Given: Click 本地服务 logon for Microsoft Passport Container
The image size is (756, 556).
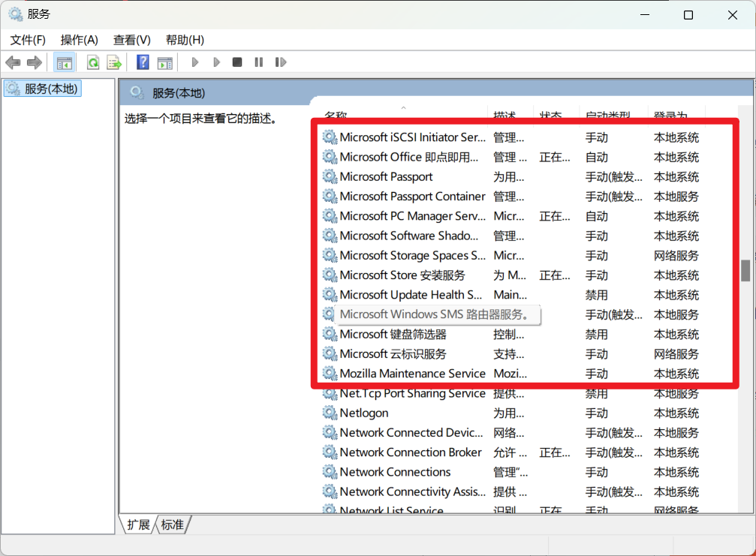Looking at the screenshot, I should pyautogui.click(x=676, y=197).
